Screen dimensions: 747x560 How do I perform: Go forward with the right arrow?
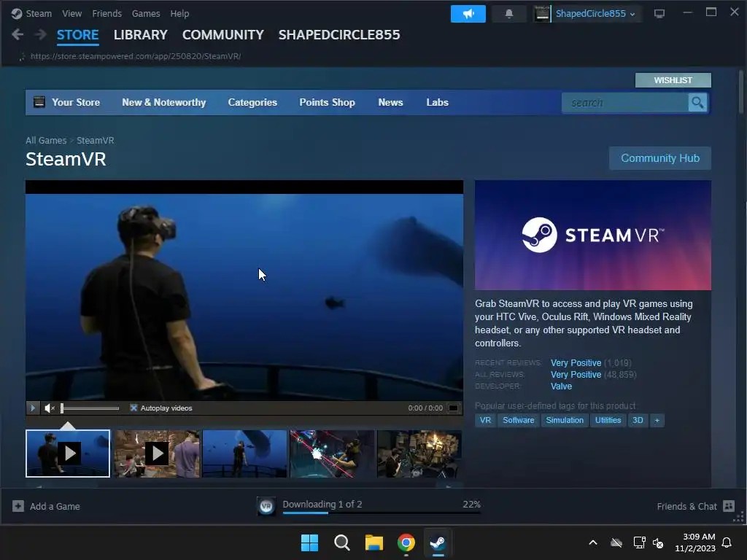(41, 34)
